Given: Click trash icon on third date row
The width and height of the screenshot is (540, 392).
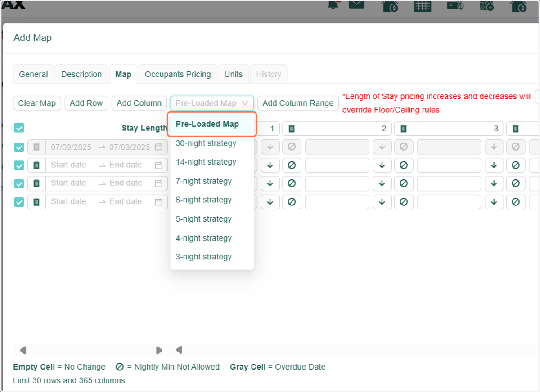Looking at the screenshot, I should click(36, 183).
